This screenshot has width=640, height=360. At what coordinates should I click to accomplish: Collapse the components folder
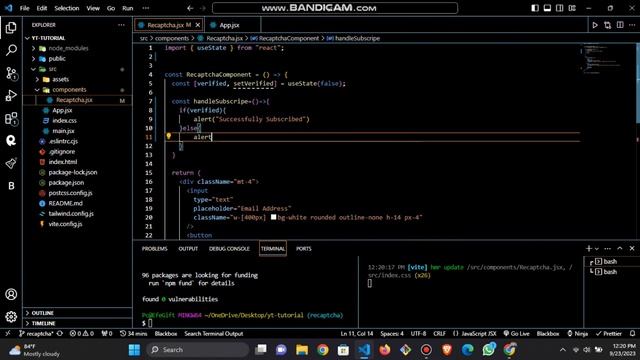tap(69, 89)
